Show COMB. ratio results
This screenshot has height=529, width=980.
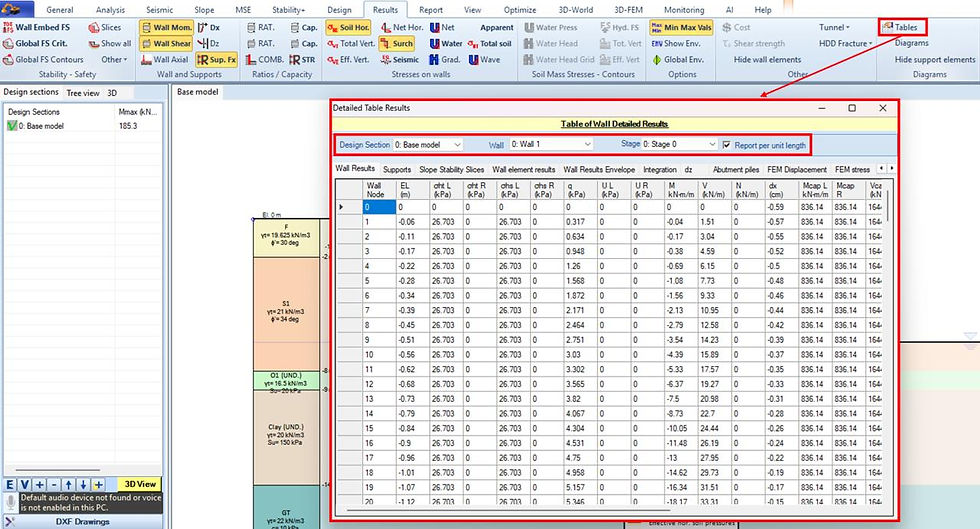click(x=264, y=60)
